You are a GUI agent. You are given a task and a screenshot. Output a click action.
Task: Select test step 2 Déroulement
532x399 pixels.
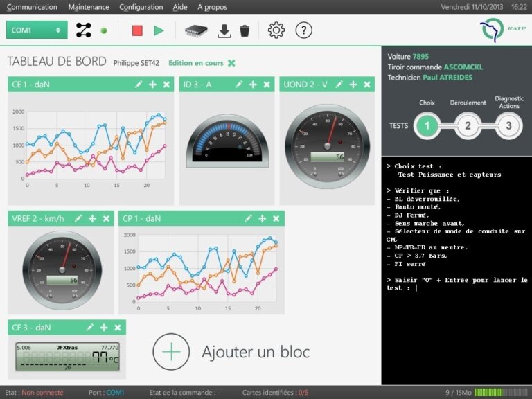tap(468, 126)
